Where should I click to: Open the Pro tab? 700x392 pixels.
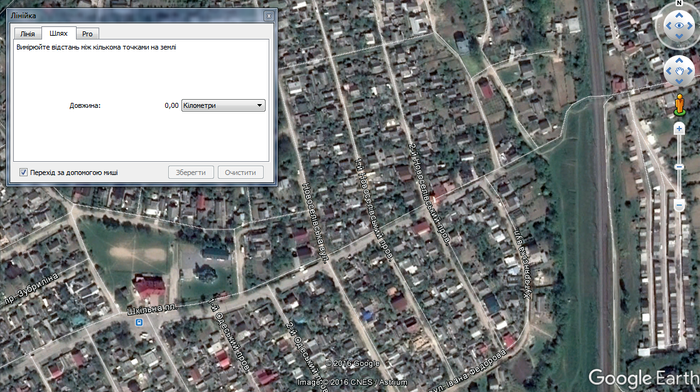coord(88,33)
